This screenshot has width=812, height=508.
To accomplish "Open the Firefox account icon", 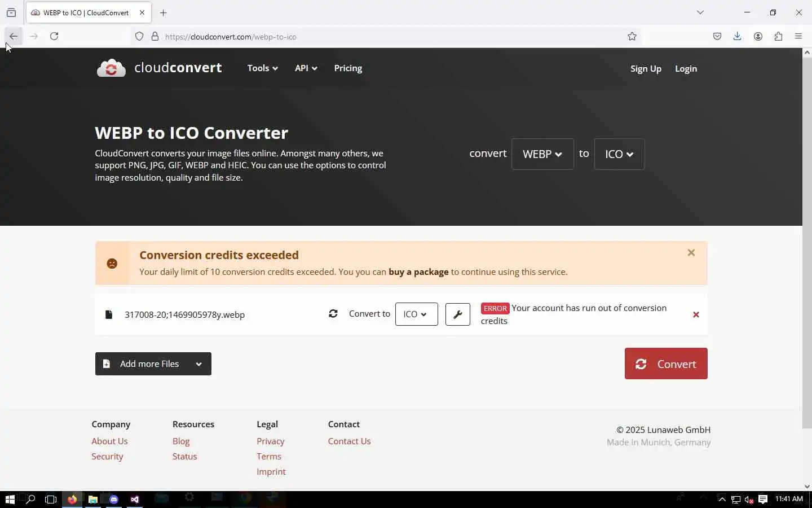I will (758, 36).
